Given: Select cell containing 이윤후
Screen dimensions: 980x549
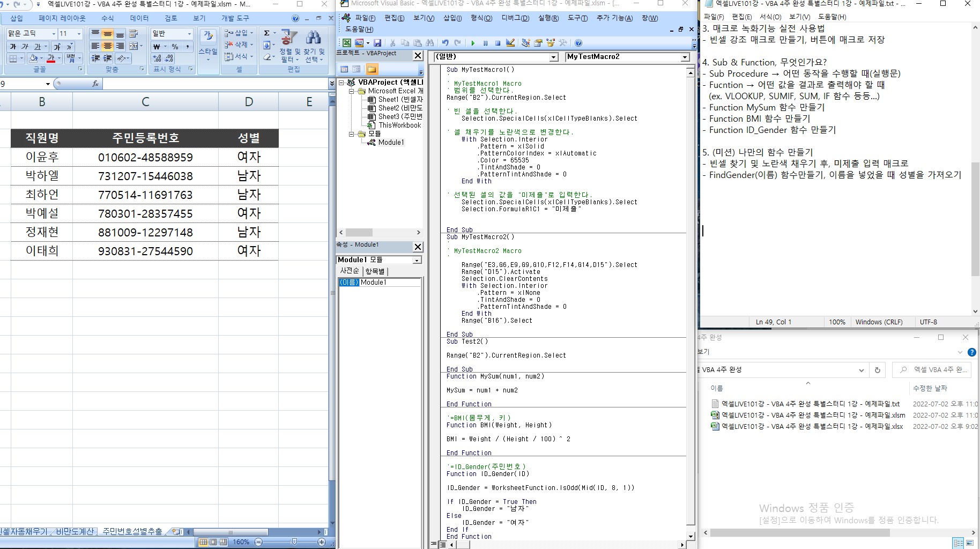Looking at the screenshot, I should point(42,157).
